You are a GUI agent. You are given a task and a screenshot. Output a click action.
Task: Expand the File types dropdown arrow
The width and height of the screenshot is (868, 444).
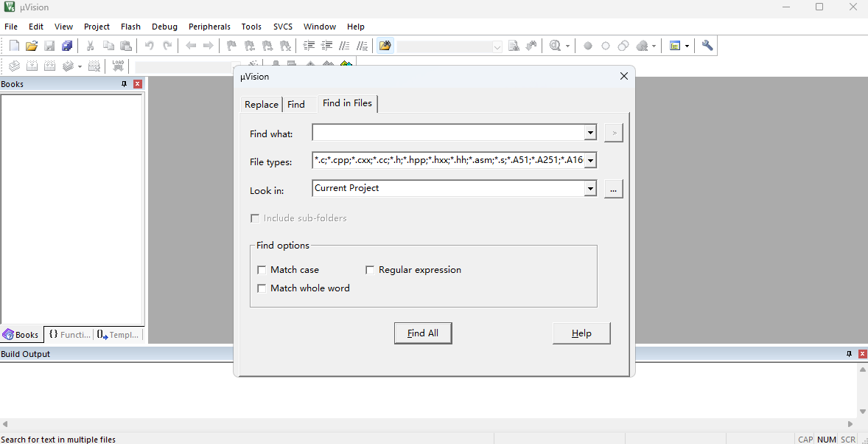coord(590,161)
